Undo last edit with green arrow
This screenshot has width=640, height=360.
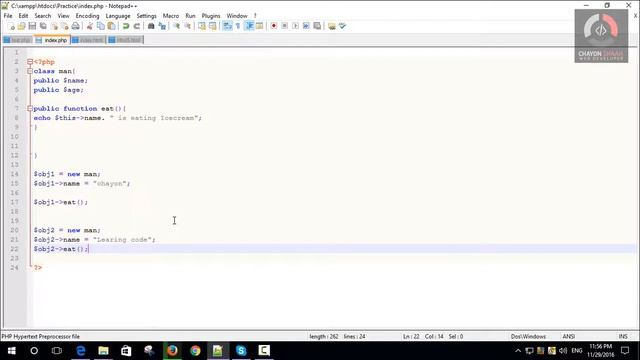pyautogui.click(x=126, y=26)
